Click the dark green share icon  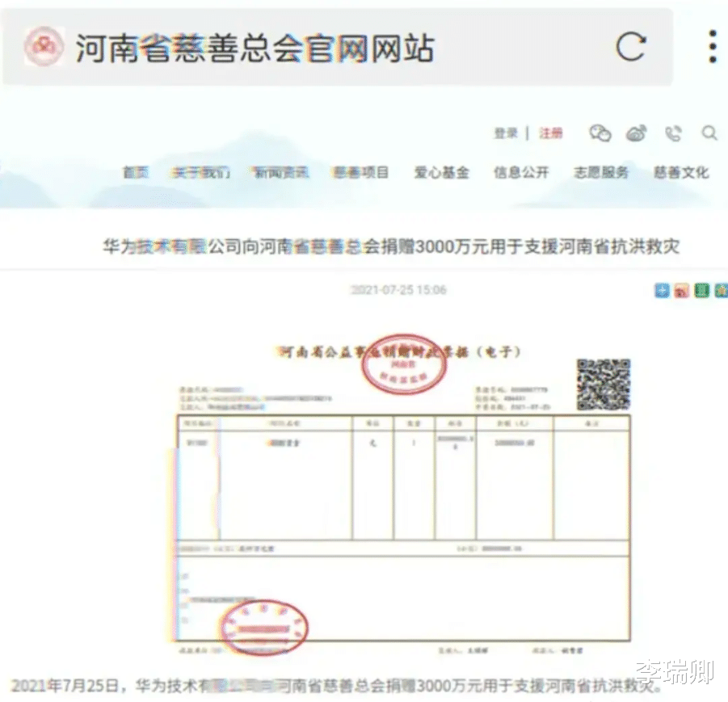pos(701,291)
